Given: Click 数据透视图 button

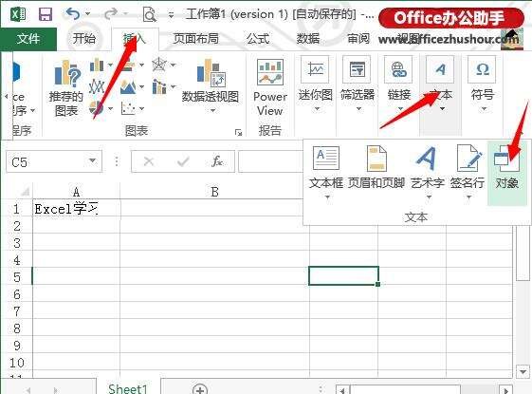Looking at the screenshot, I should 210,82.
